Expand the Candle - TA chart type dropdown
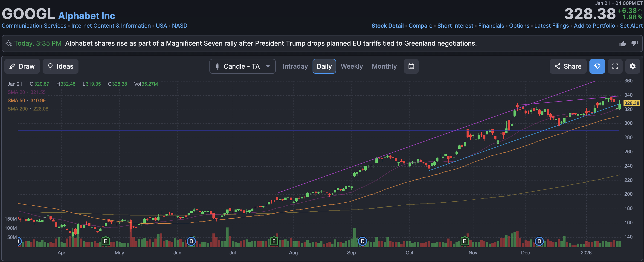The height and width of the screenshot is (262, 644). pyautogui.click(x=242, y=66)
